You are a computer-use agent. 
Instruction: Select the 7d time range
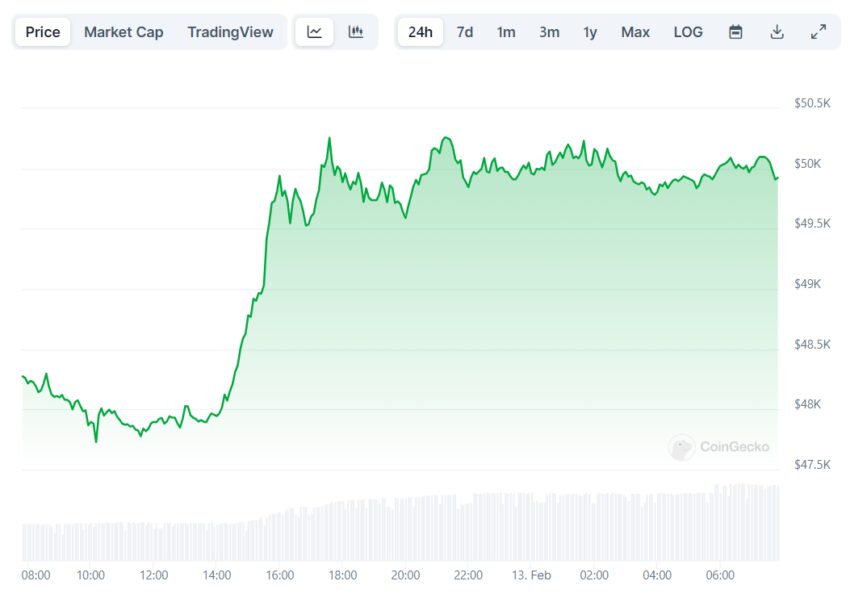click(x=465, y=32)
